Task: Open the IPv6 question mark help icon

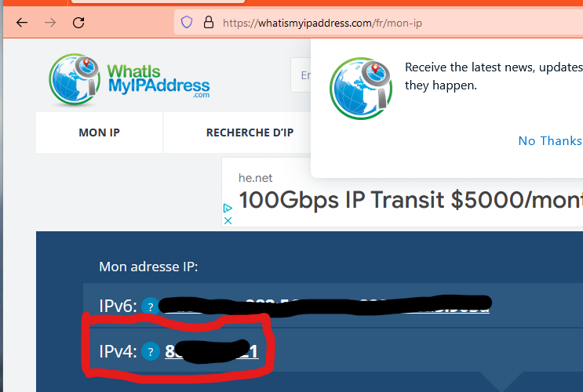Action: coord(150,307)
